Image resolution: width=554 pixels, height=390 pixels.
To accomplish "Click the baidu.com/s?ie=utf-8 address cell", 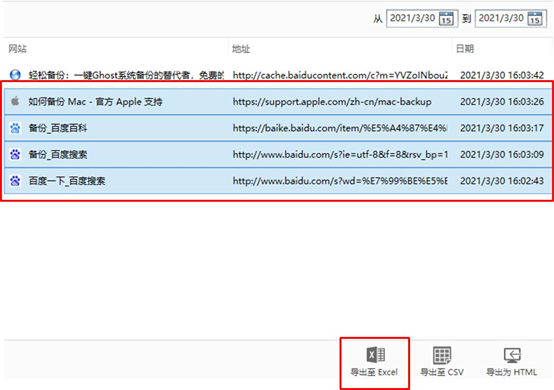I will click(340, 154).
